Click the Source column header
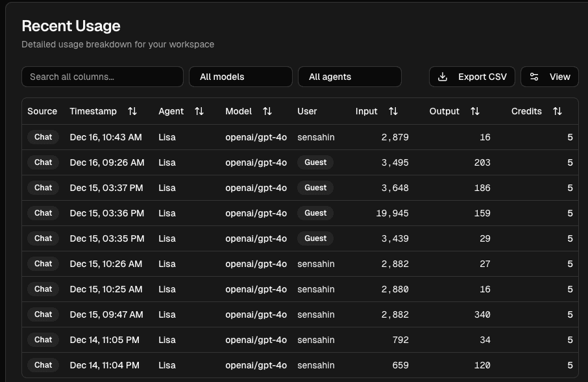The height and width of the screenshot is (382, 588). click(x=42, y=111)
